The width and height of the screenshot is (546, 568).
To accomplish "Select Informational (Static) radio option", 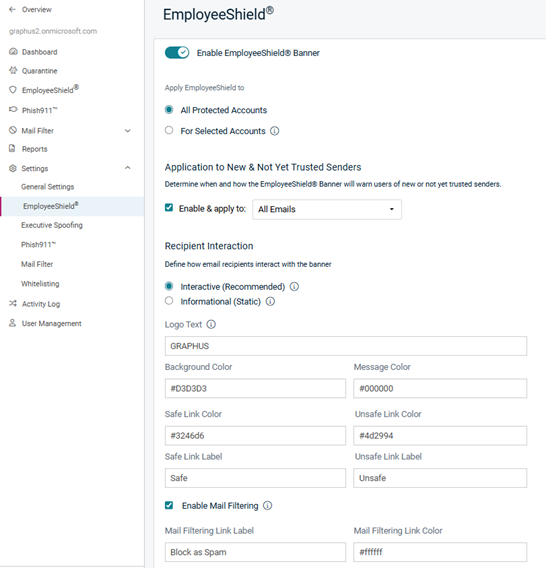I will [169, 301].
